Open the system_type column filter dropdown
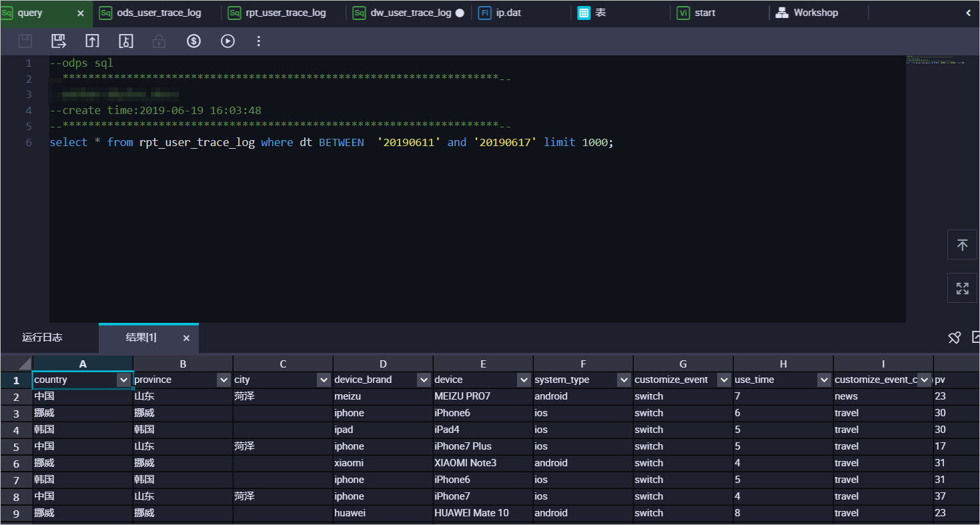This screenshot has height=525, width=980. coord(624,380)
